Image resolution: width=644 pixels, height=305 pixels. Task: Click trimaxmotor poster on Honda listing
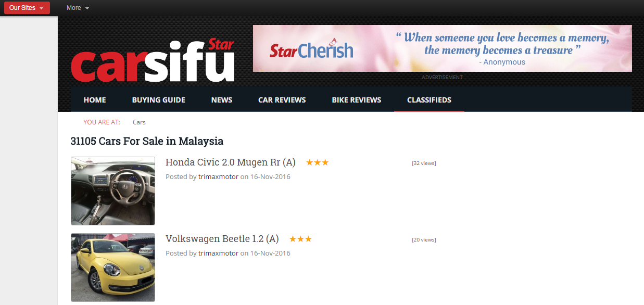click(x=218, y=177)
